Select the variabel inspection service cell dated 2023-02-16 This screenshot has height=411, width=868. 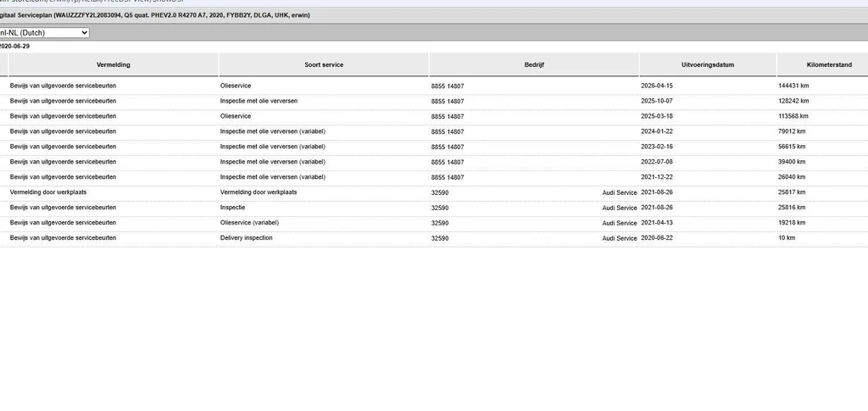tap(273, 147)
